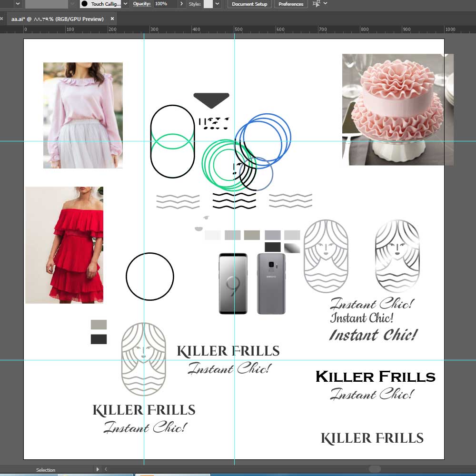Switch to the aa.ai document tab
This screenshot has width=476, height=476.
click(58, 19)
